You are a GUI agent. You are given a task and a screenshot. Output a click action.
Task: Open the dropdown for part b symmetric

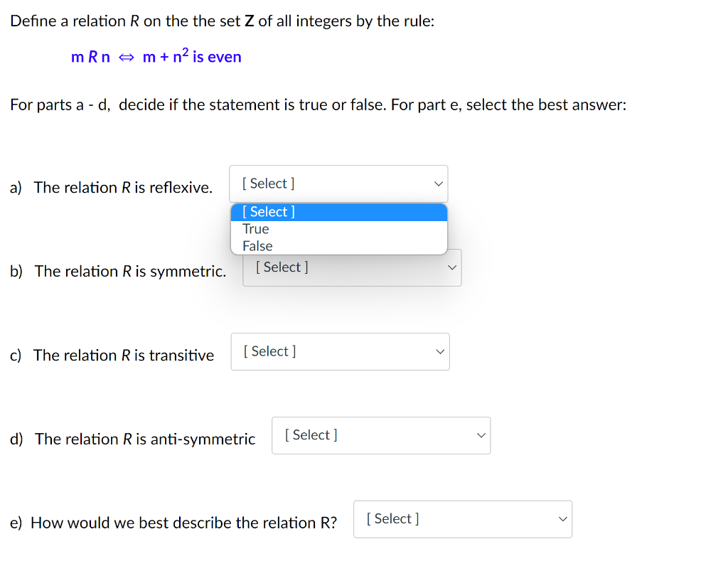(x=352, y=267)
